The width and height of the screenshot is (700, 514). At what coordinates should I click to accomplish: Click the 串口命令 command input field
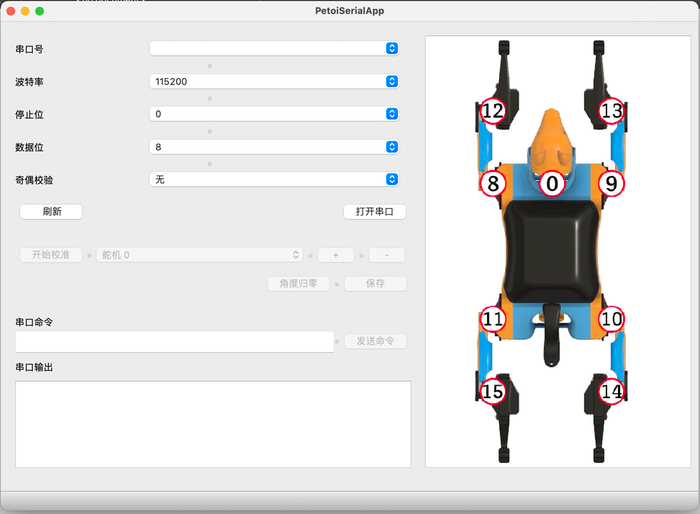tap(174, 342)
